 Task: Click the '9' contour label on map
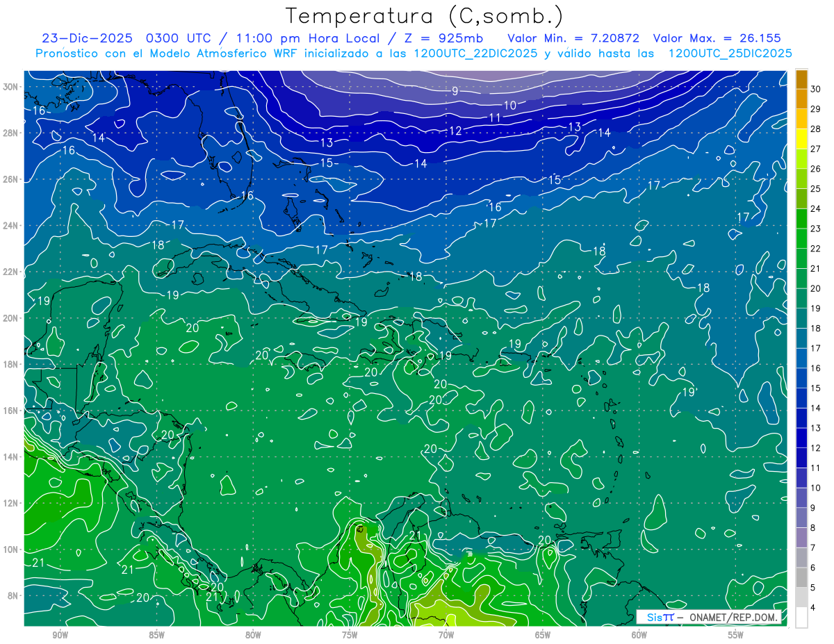tap(455, 91)
